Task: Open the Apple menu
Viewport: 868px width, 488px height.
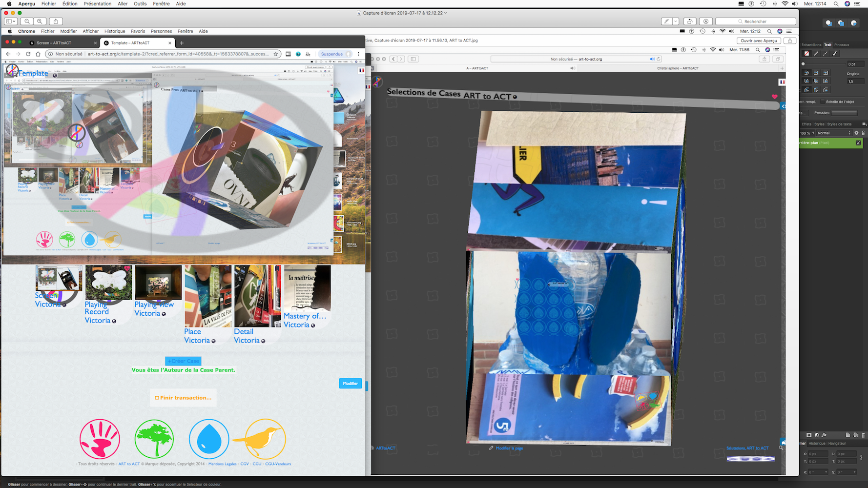Action: tap(9, 3)
